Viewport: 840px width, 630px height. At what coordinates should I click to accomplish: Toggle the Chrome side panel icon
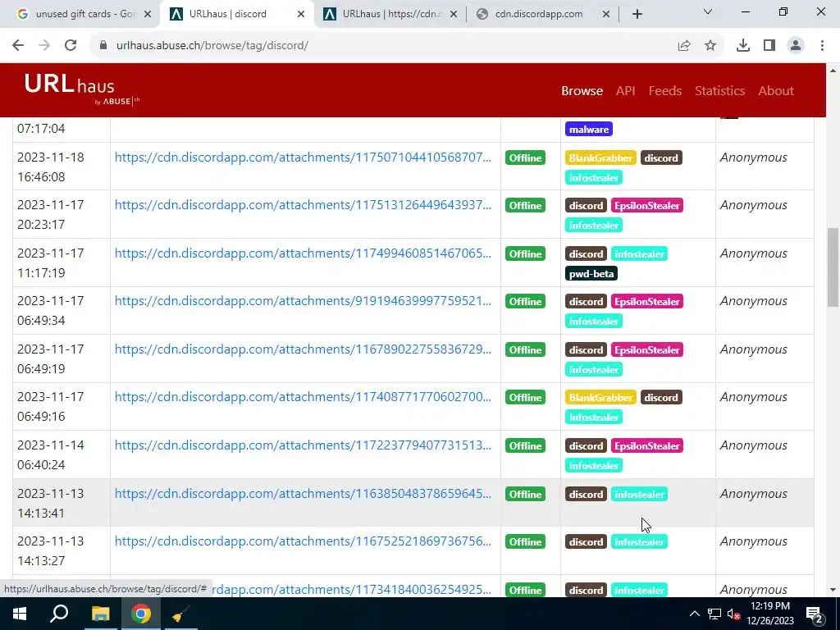point(769,46)
